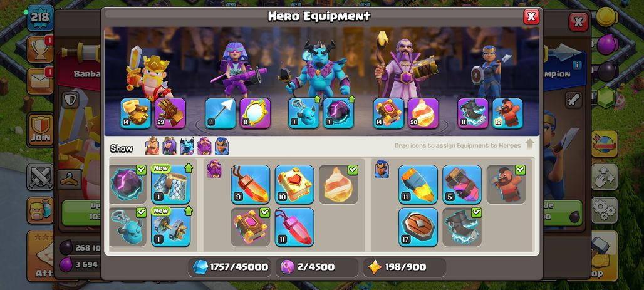This screenshot has width=644, height=290.
Task: Select the level 9 Life Gem equipment
Action: (250, 184)
